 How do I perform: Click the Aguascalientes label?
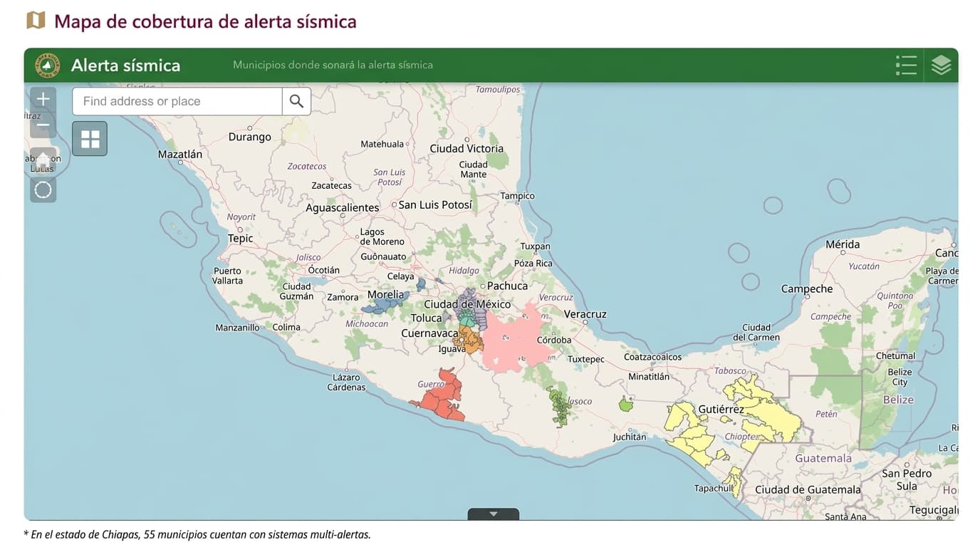[x=343, y=208]
